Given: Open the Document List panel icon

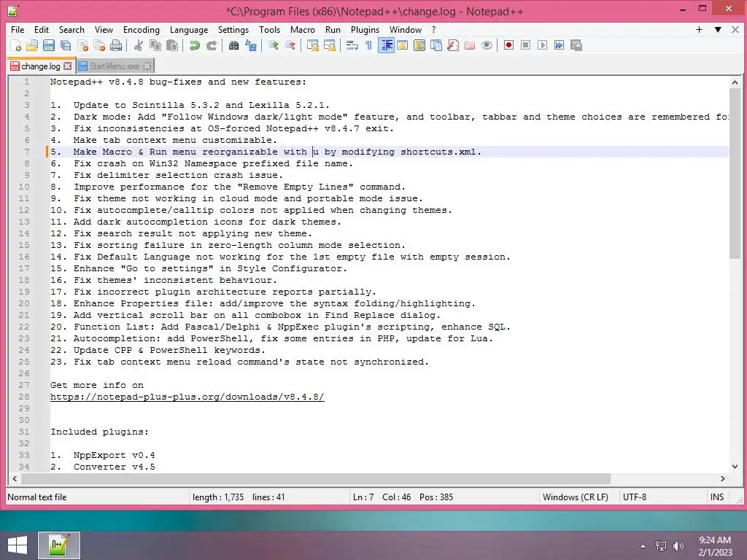Looking at the screenshot, I should (436, 45).
